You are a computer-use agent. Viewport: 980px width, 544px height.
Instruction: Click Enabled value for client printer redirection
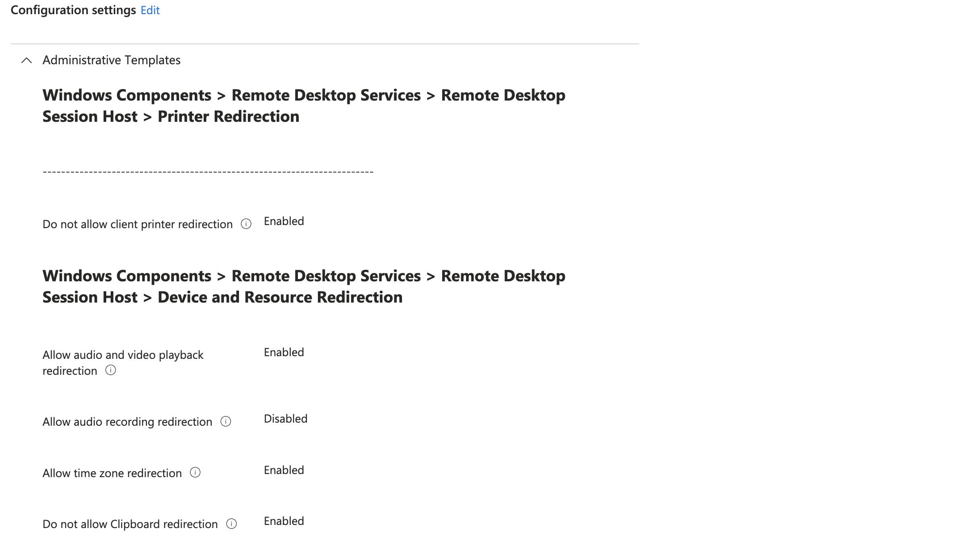[284, 221]
